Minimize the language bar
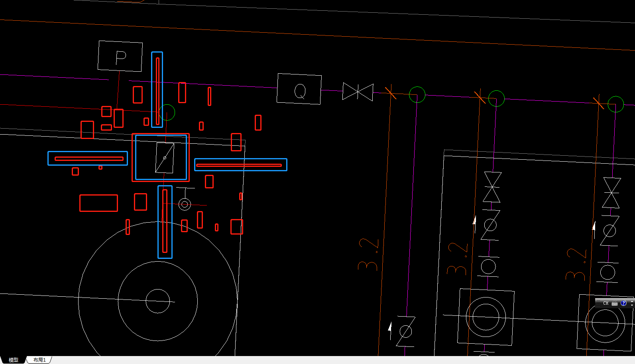 tap(632, 301)
